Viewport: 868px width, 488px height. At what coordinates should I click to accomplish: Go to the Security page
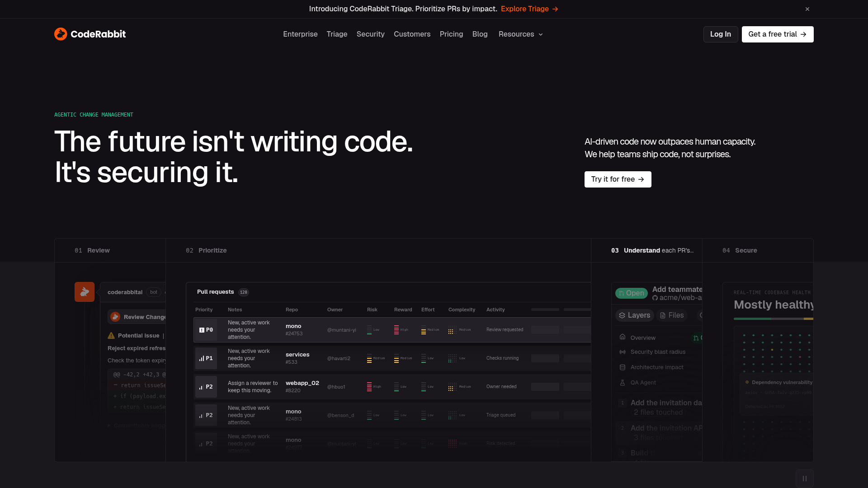click(x=370, y=34)
